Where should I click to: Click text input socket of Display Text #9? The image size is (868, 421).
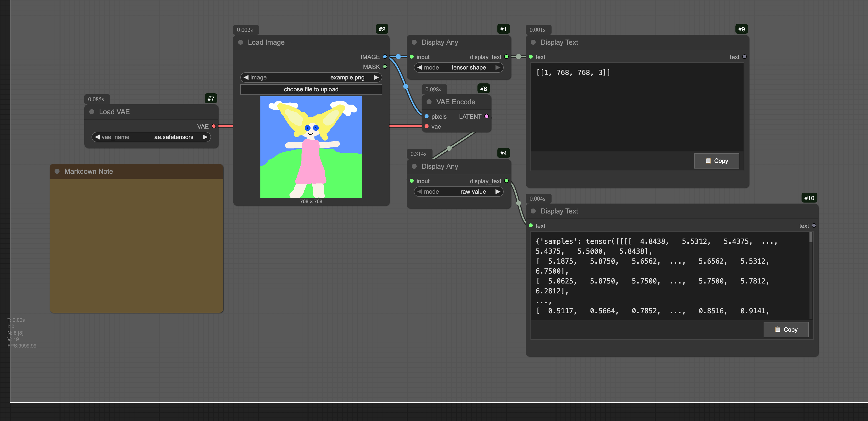click(531, 57)
